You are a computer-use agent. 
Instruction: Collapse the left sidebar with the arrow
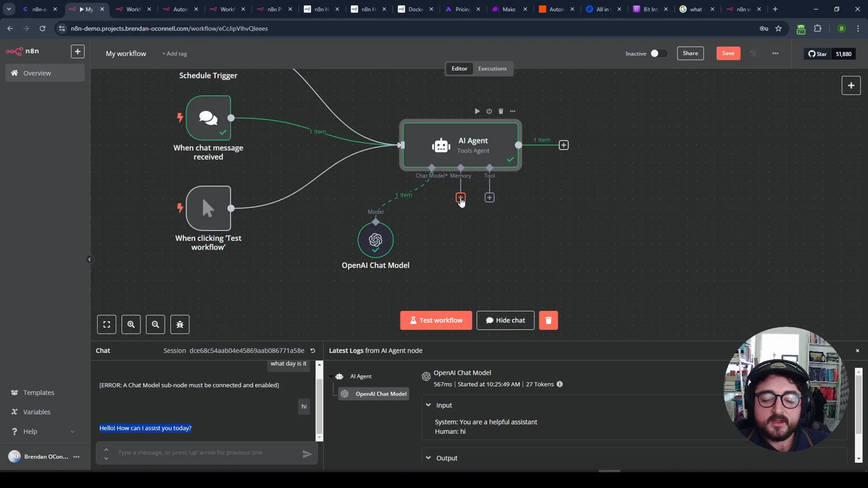pos(90,259)
